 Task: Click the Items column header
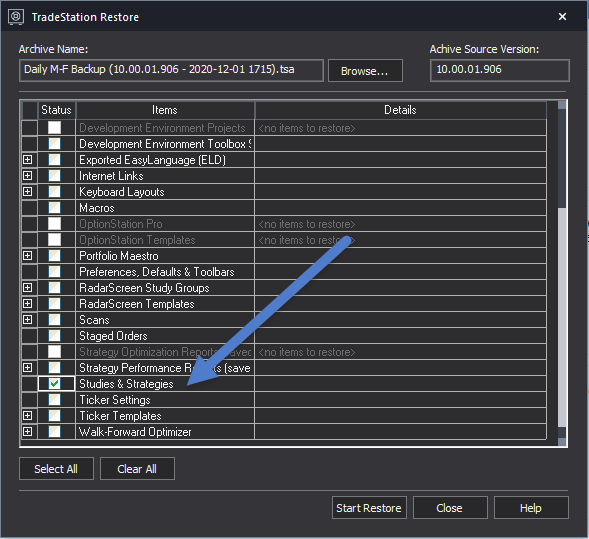tap(165, 110)
